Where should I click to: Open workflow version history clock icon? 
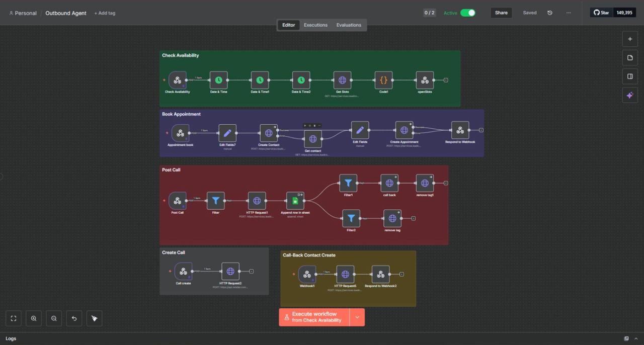pyautogui.click(x=549, y=13)
